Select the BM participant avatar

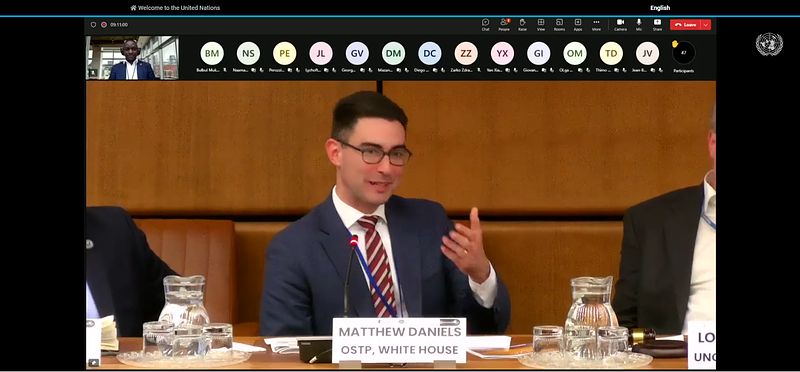point(212,54)
